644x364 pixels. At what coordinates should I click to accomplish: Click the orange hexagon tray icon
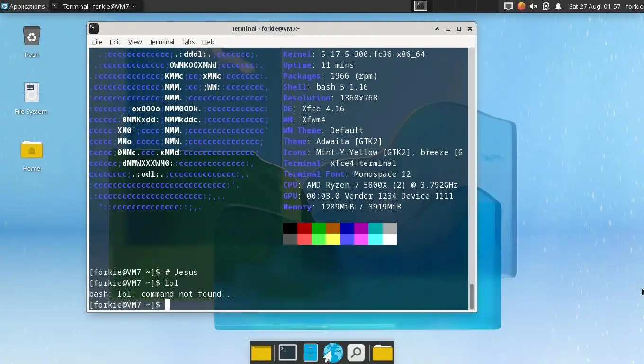point(521,6)
